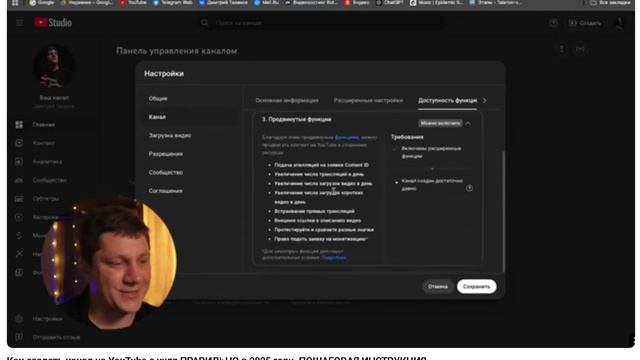Click the Внешние ссылки в описаниях видео item
Viewport: 640px width, 360px height.
pos(318,221)
